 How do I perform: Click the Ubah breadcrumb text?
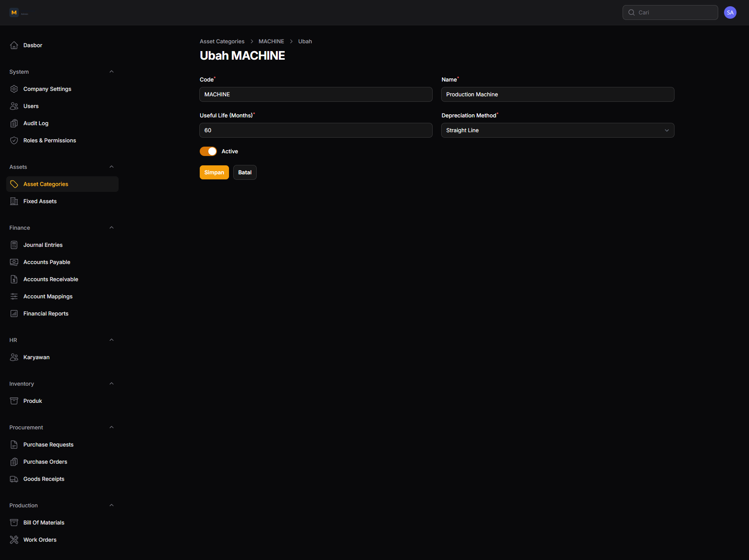tap(305, 41)
